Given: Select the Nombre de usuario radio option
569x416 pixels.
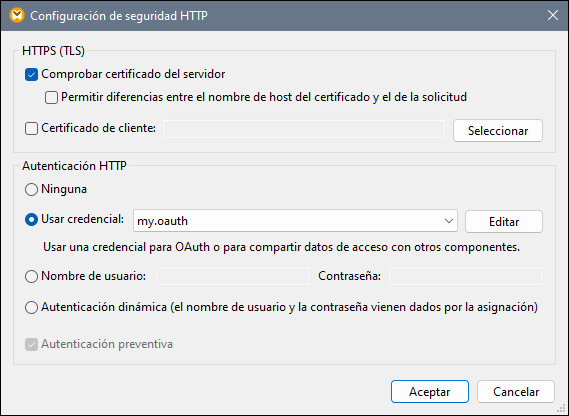Looking at the screenshot, I should click(x=31, y=277).
